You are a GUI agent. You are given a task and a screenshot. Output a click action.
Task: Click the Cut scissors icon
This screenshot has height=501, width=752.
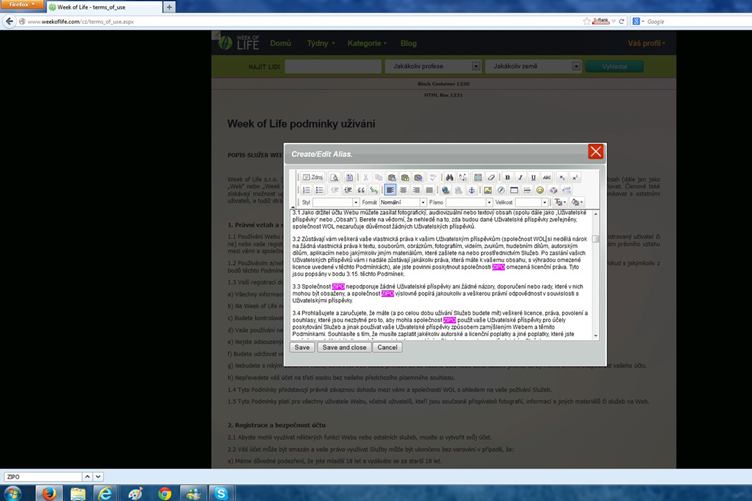365,177
